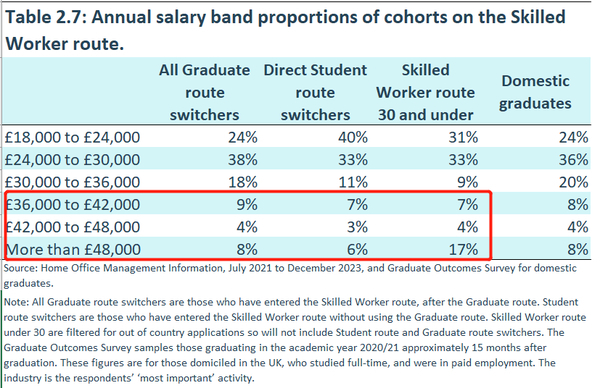Image resolution: width=600 pixels, height=388 pixels.
Task: Click the £36,000 to £42,000 row label
Action: [x=72, y=204]
